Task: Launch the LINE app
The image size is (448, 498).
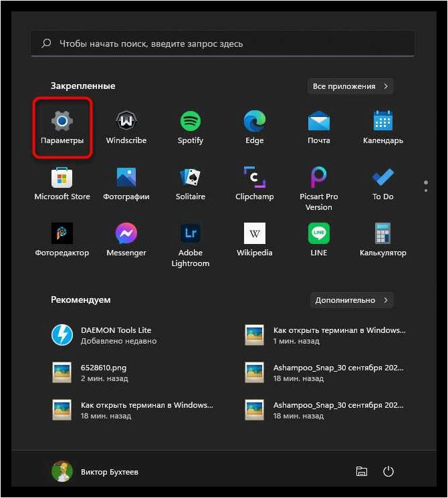Action: [319, 240]
